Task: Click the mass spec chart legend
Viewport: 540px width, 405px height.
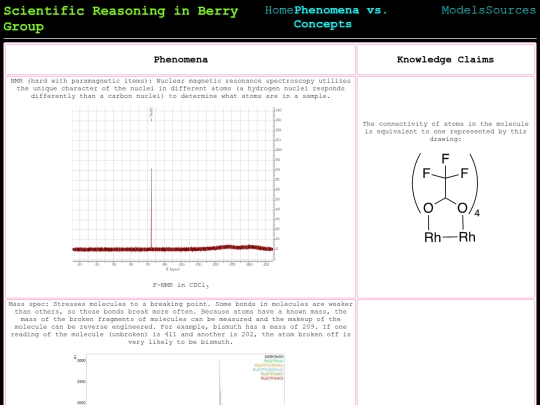Action: (x=269, y=367)
